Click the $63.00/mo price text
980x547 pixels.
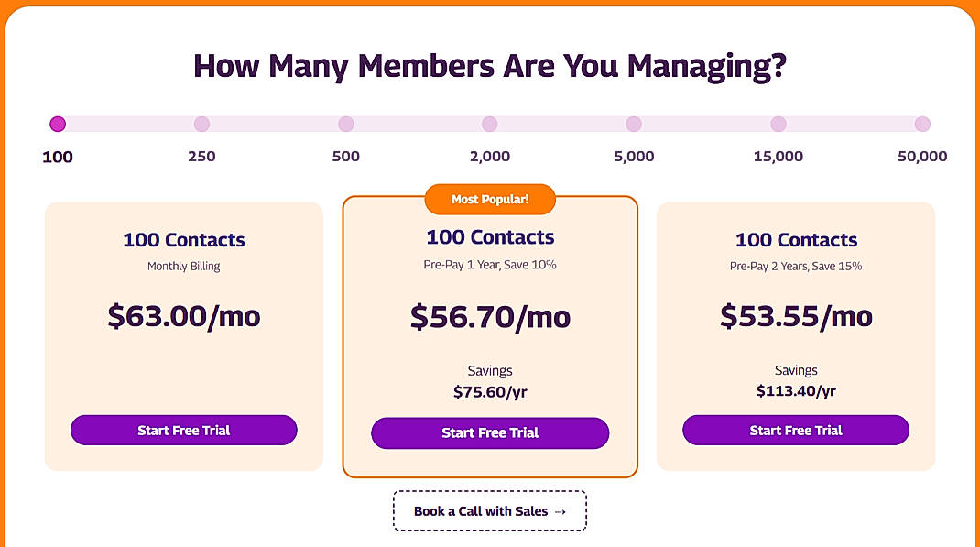click(x=183, y=316)
